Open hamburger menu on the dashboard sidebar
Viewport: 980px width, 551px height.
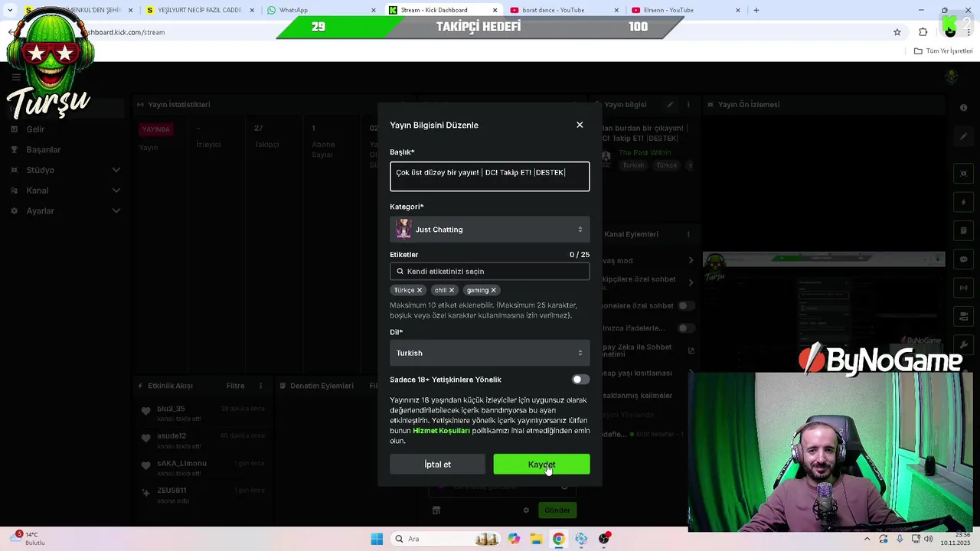15,77
